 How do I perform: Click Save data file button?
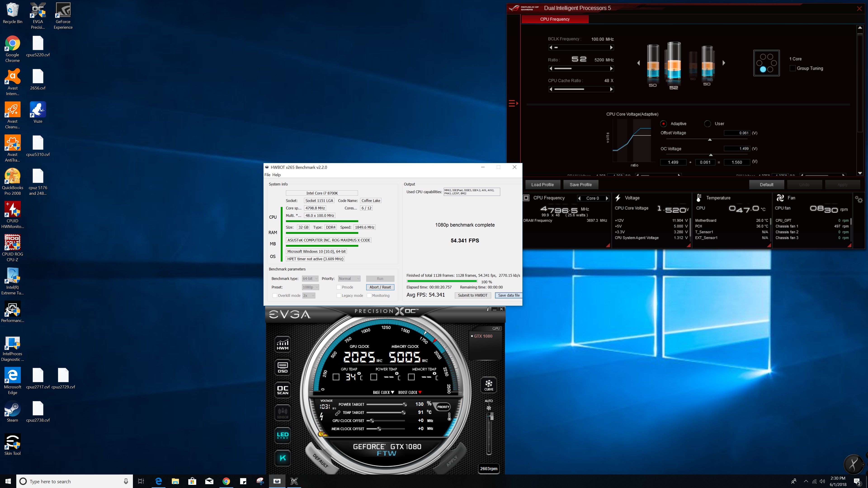tap(509, 295)
